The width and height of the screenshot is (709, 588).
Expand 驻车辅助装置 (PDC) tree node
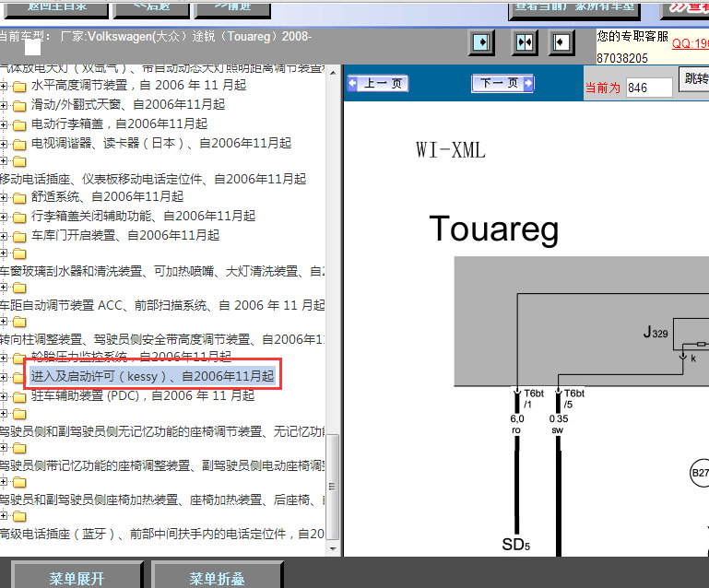tap(4, 396)
